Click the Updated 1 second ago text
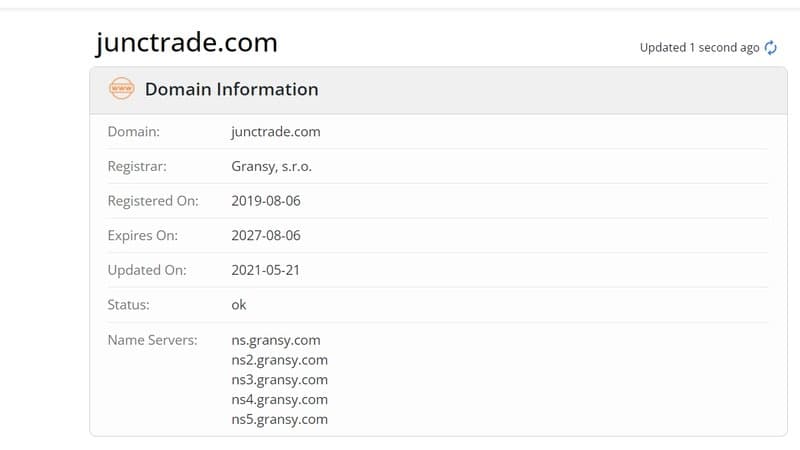This screenshot has height=450, width=800. (699, 47)
